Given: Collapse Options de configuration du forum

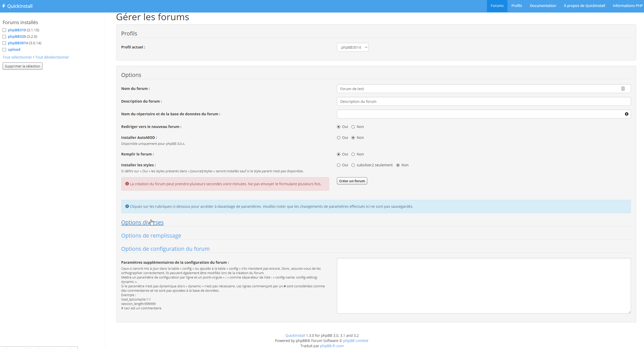Looking at the screenshot, I should point(165,249).
